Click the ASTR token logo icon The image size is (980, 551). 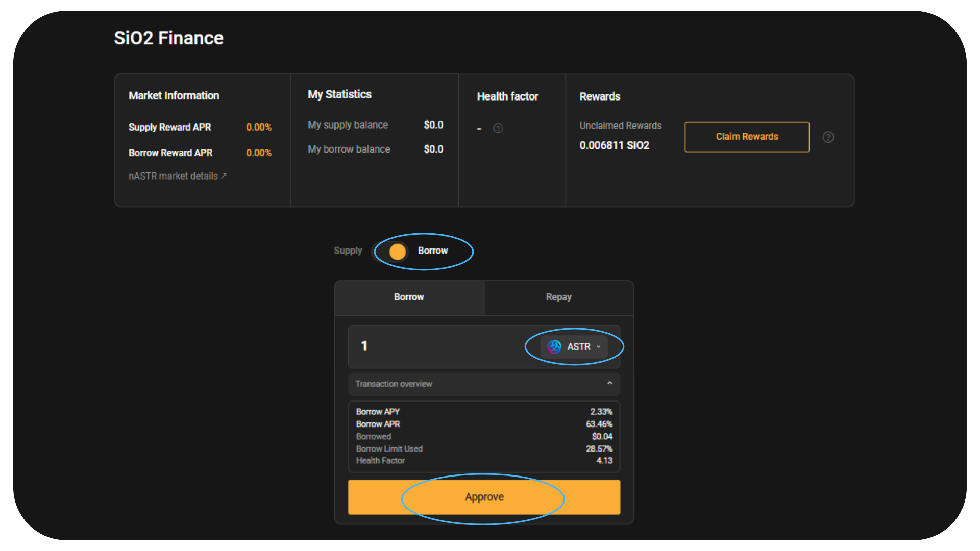pyautogui.click(x=554, y=347)
